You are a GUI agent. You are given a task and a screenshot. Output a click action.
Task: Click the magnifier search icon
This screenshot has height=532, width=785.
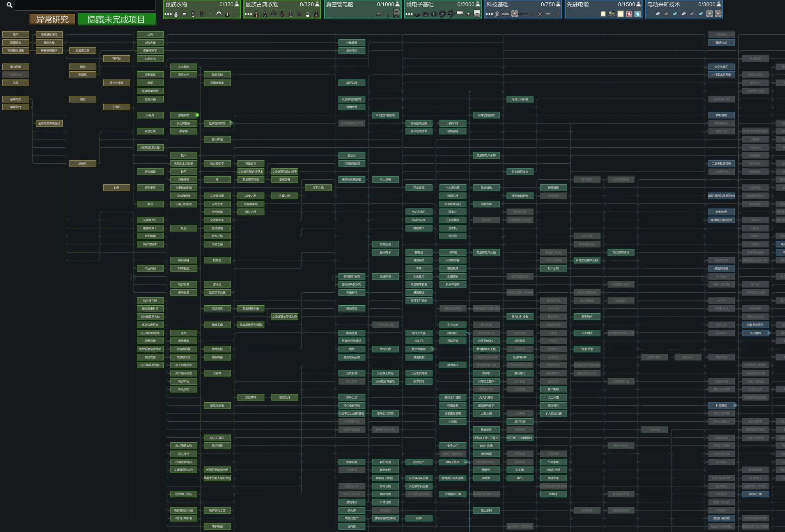point(9,5)
